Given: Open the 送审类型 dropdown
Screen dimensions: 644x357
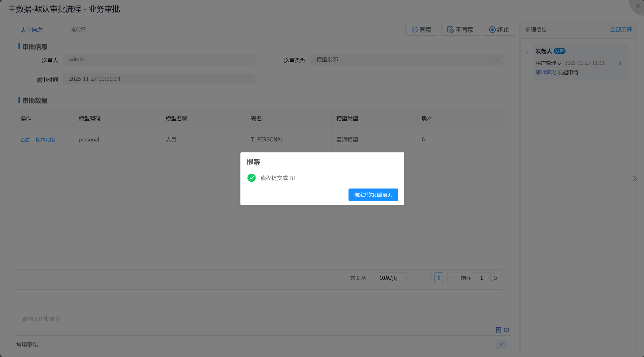Looking at the screenshot, I should tap(406, 60).
